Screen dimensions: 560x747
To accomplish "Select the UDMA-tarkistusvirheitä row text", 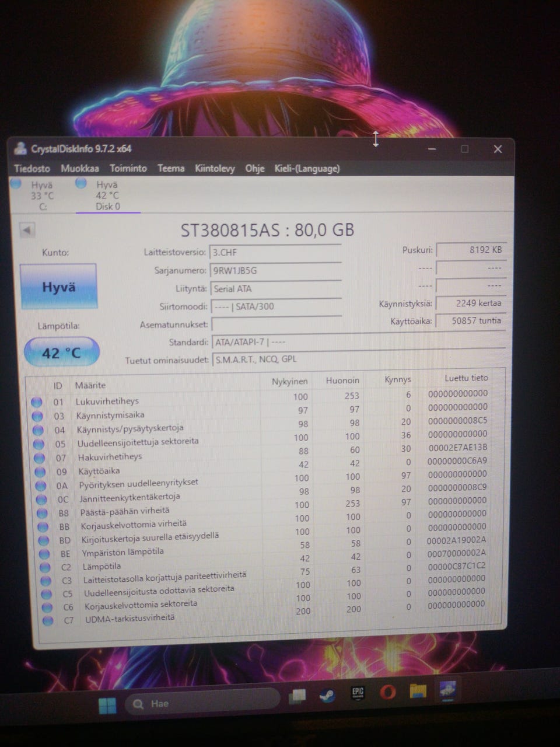I will [129, 618].
